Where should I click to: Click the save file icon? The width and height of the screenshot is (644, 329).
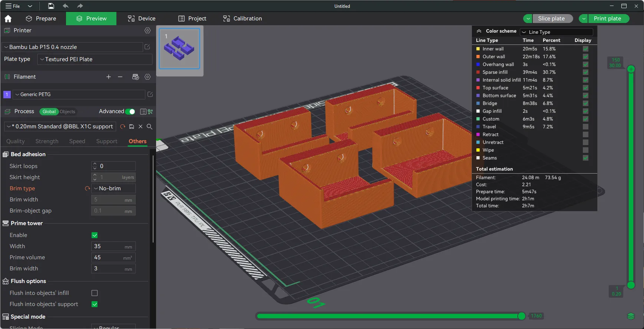point(51,6)
